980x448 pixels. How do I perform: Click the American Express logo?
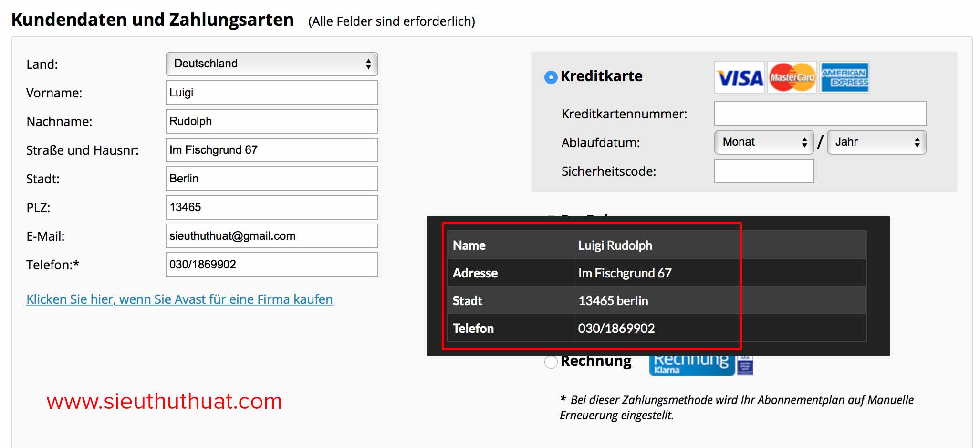tap(844, 77)
